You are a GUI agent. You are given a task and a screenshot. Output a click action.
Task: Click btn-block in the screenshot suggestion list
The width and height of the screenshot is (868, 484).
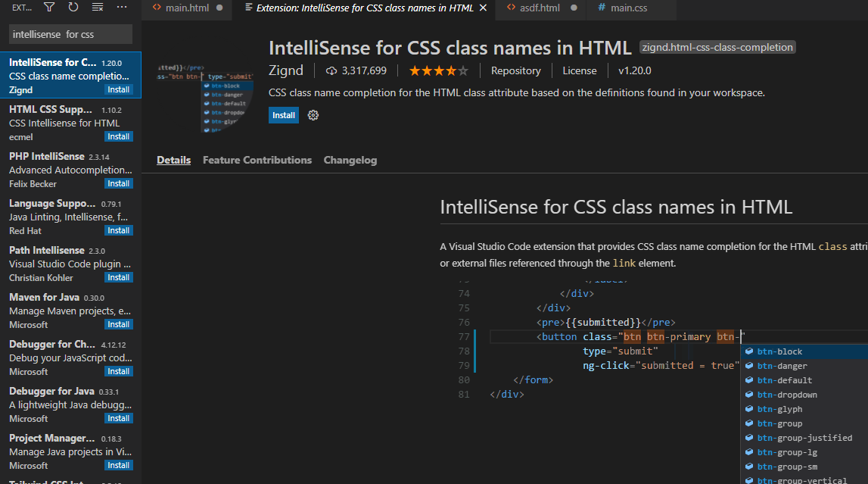pos(779,351)
